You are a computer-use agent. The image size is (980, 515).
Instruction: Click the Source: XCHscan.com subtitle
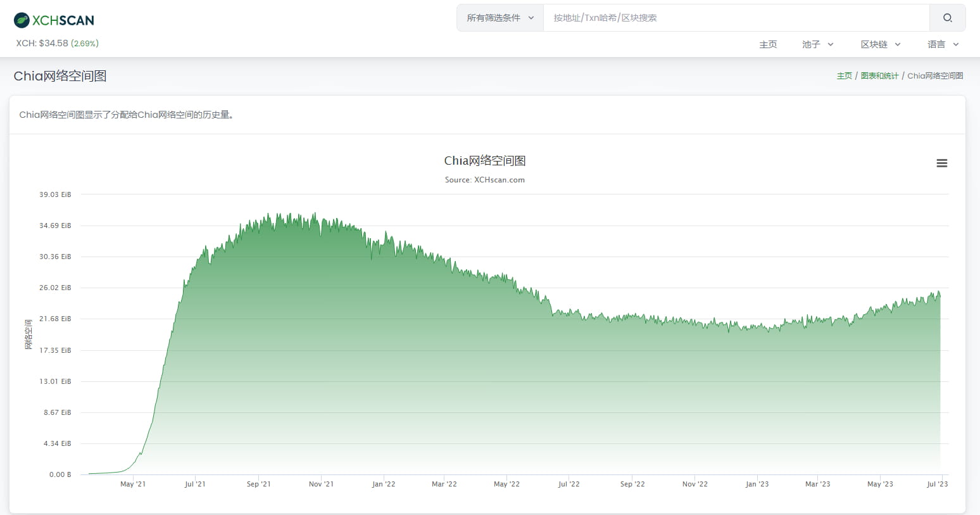(485, 180)
